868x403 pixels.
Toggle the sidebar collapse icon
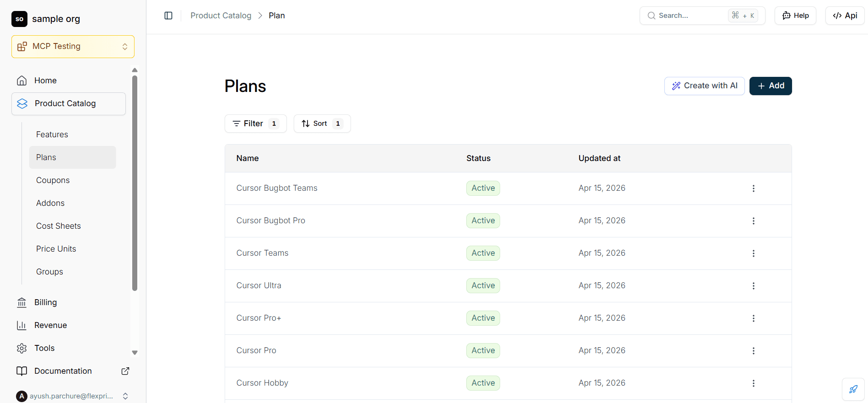[168, 16]
